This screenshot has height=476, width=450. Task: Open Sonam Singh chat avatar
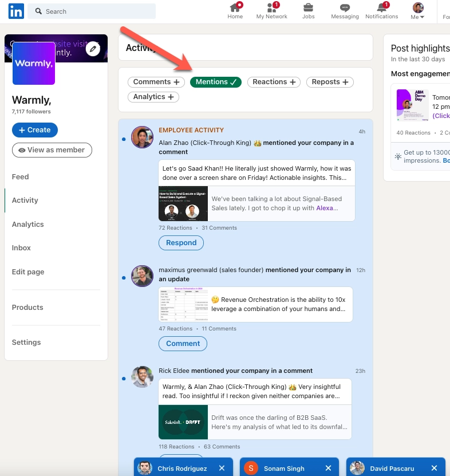[x=251, y=468]
